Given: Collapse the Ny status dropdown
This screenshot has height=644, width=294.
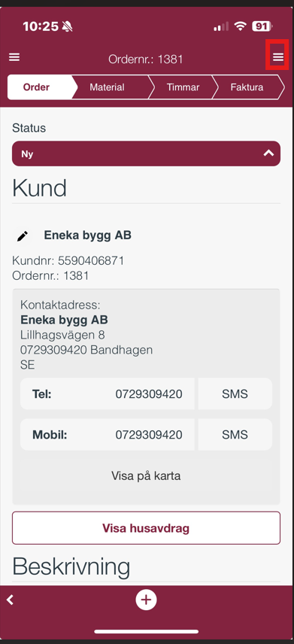Looking at the screenshot, I should tap(146, 153).
